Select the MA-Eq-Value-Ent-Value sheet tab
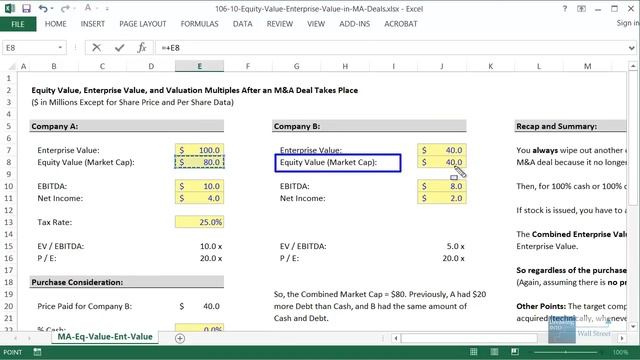This screenshot has width=640, height=360. [105, 337]
